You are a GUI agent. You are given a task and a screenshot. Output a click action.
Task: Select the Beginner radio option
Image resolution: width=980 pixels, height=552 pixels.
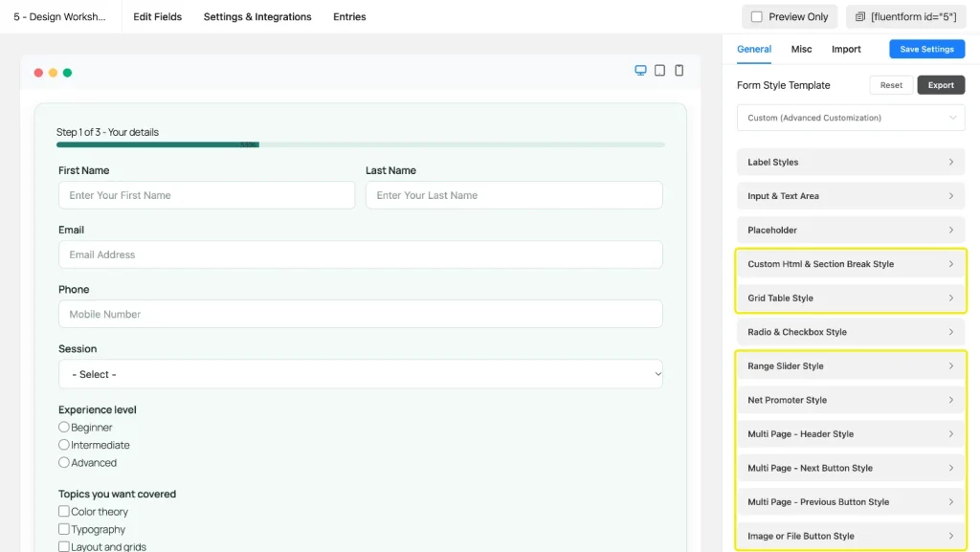pos(64,427)
